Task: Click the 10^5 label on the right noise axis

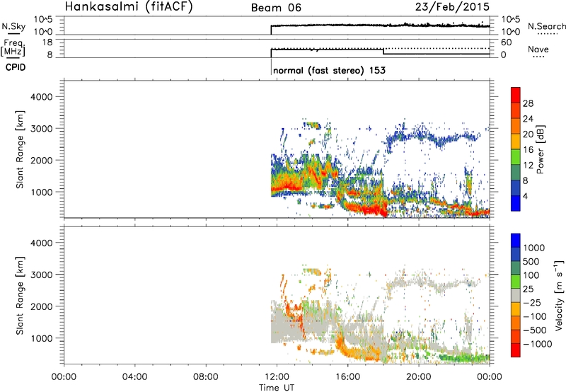Action: pyautogui.click(x=511, y=19)
